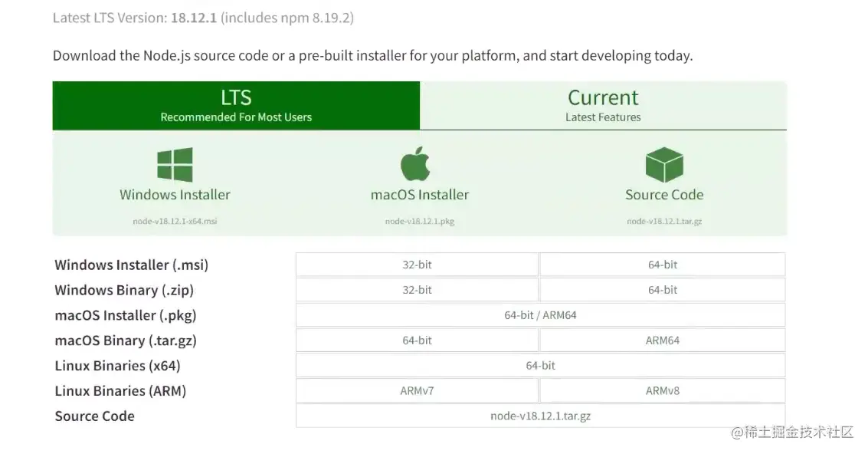
Task: Open the macOS Installer link label
Action: point(420,195)
